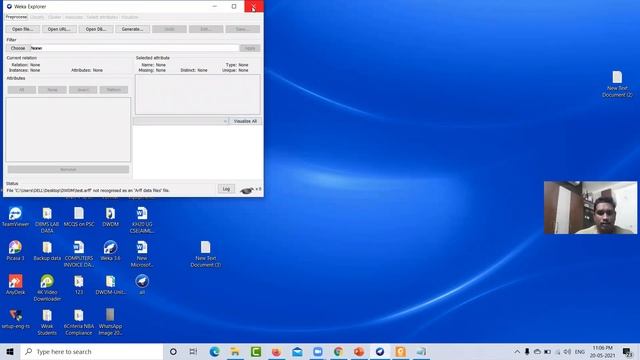Viewport: 640px width, 360px height.
Task: Select the desktop item named 123
Action: click(79, 284)
